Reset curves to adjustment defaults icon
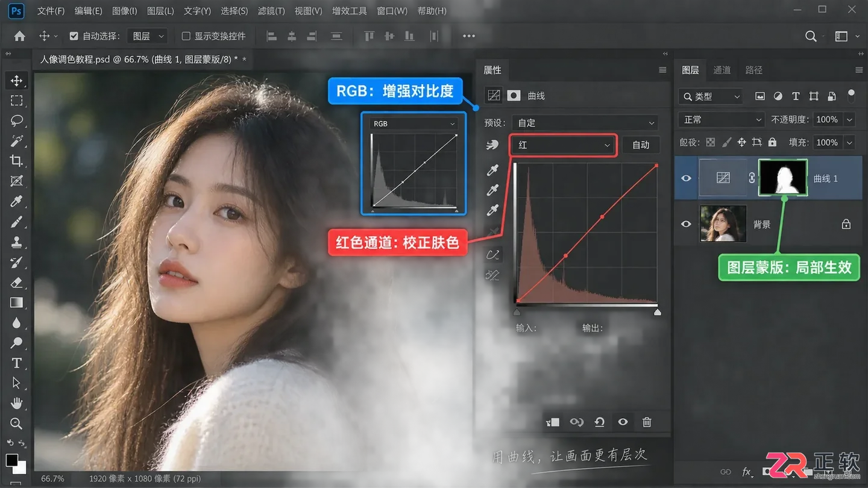 (x=599, y=422)
